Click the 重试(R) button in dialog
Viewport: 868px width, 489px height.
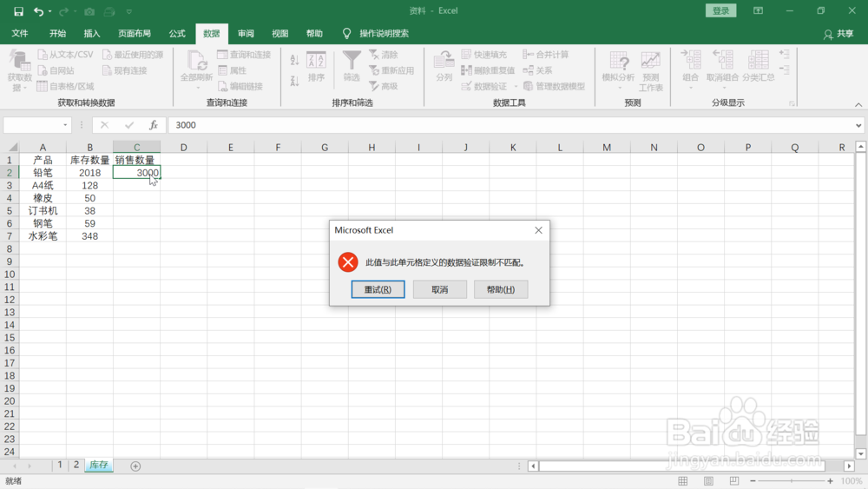click(378, 289)
